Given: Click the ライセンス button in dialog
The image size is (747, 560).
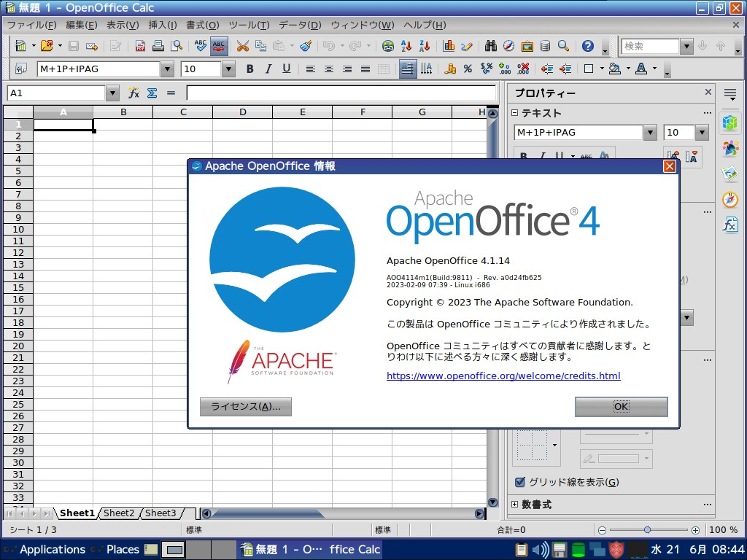Looking at the screenshot, I should [246, 407].
